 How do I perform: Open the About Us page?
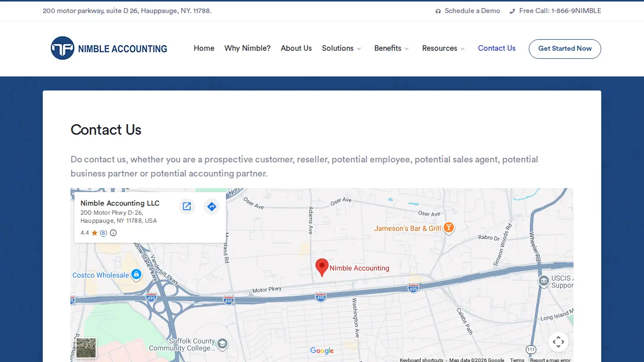click(x=296, y=48)
